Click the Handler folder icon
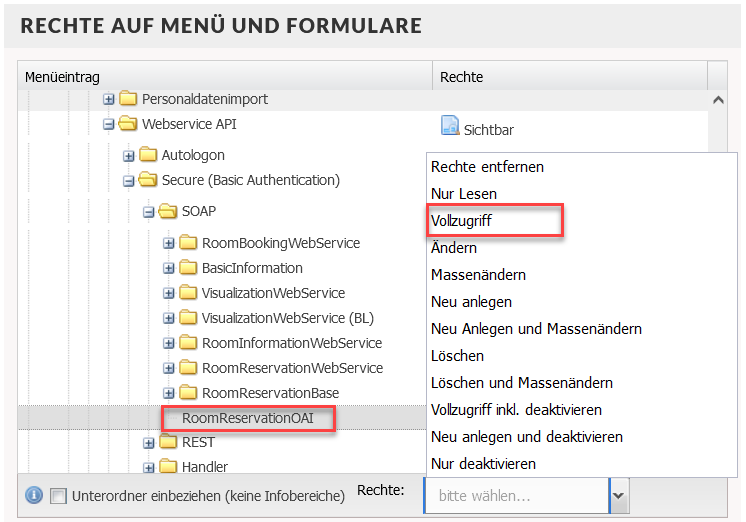This screenshot has height=522, width=746. (168, 467)
